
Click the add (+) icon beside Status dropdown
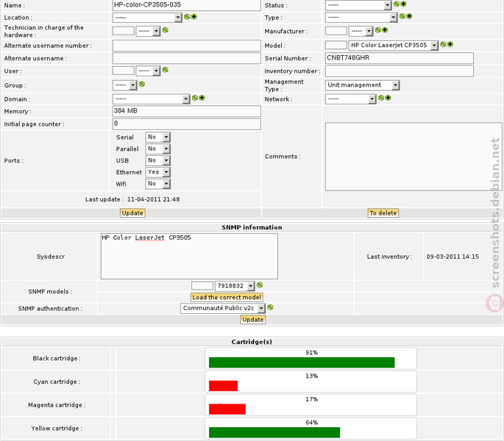[403, 4]
